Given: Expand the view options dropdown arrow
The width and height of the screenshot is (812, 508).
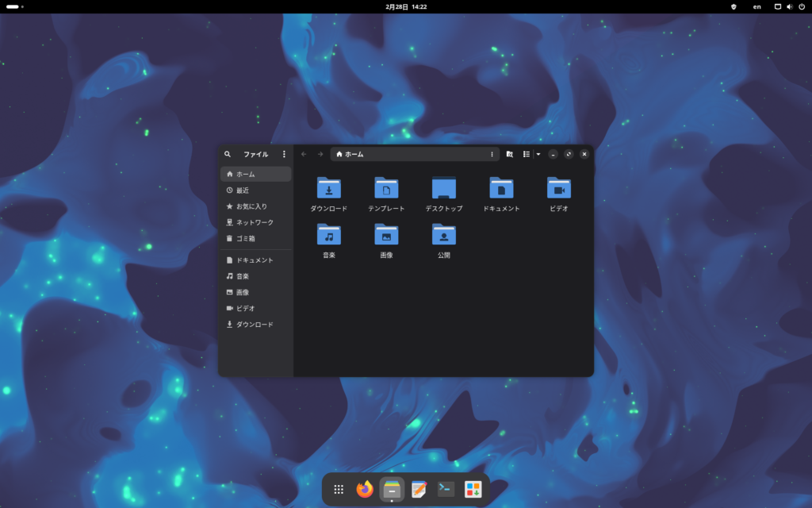Looking at the screenshot, I should pyautogui.click(x=538, y=154).
